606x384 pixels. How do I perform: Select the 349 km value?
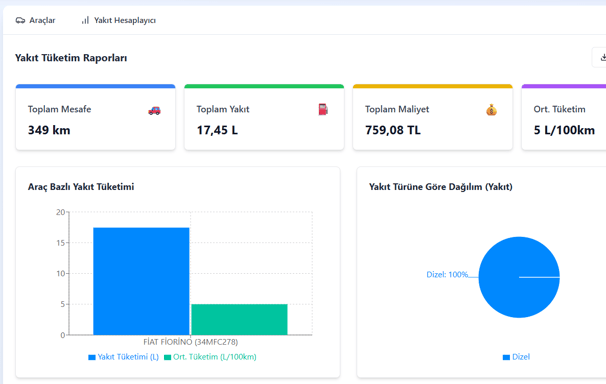point(49,130)
